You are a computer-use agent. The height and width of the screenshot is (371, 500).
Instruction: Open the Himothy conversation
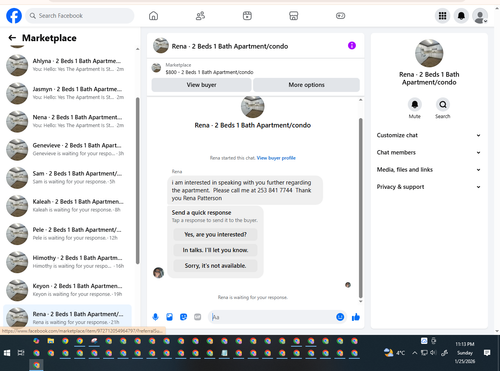point(68,262)
